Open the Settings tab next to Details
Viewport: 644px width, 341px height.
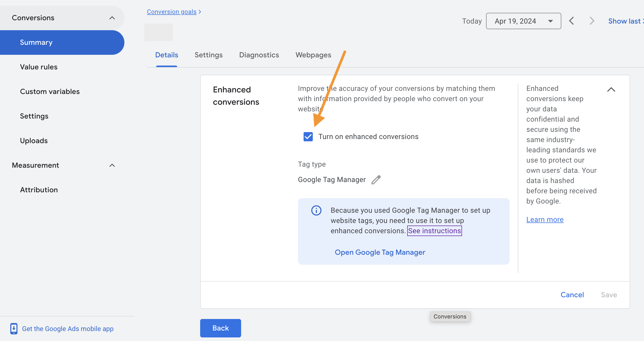click(209, 55)
